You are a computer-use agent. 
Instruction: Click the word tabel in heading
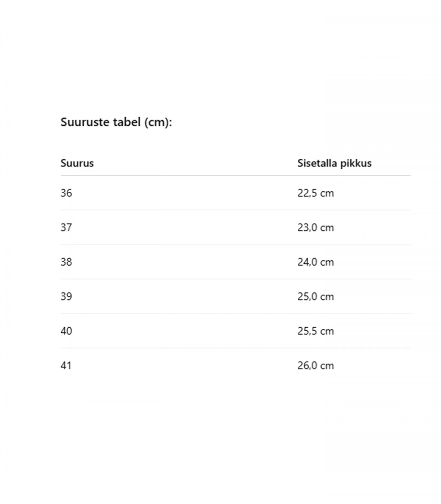[127, 122]
